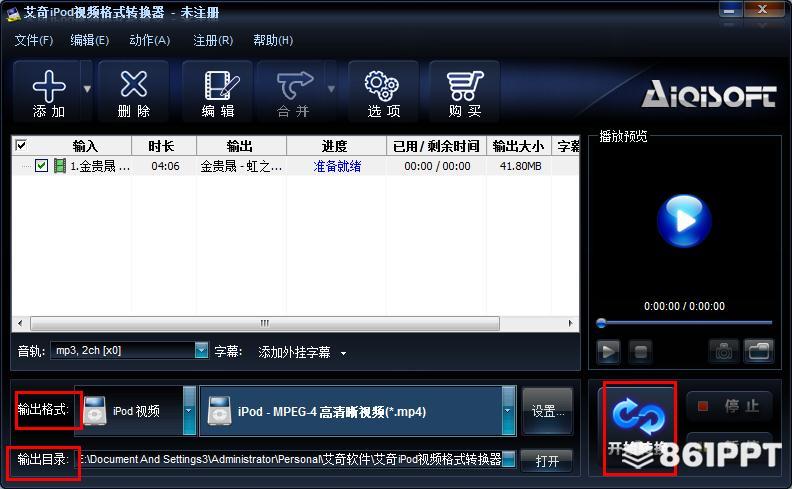The height and width of the screenshot is (489, 792).
Task: Expand the 添加外挂字幕 subtitle dropdown
Action: [343, 353]
